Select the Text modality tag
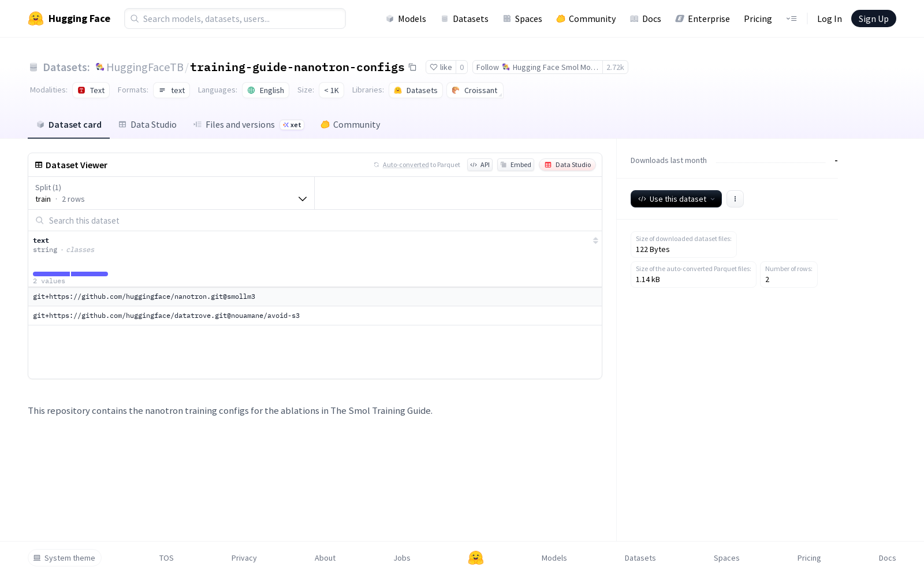 click(91, 90)
